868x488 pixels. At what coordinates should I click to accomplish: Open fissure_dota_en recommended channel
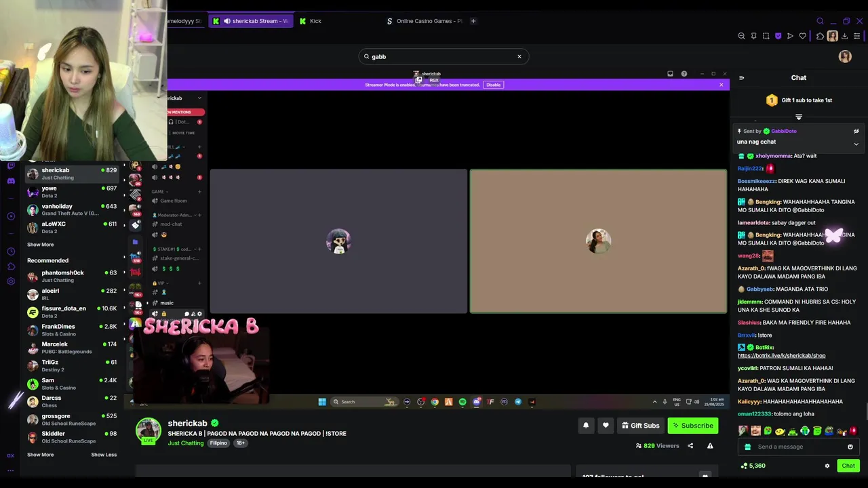point(72,312)
